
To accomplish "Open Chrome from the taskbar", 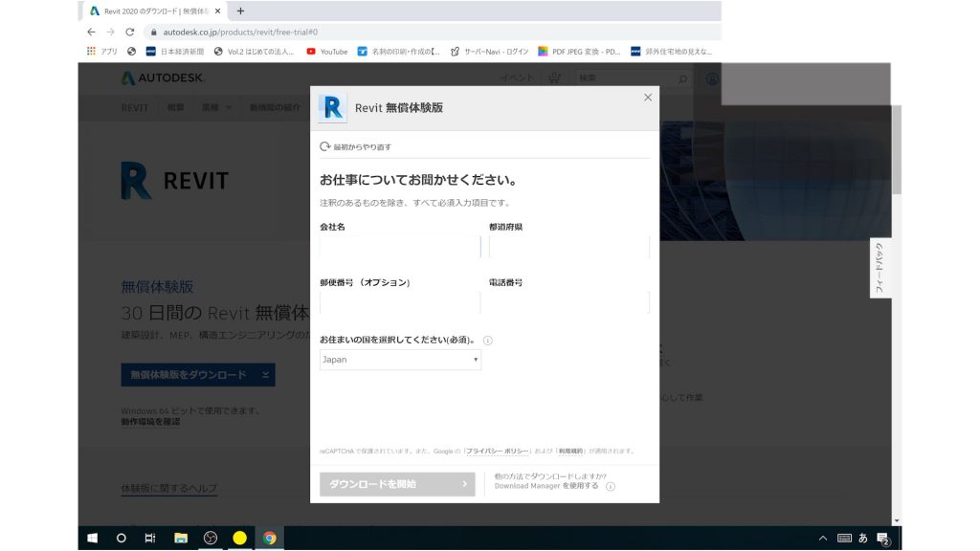I will click(x=269, y=538).
